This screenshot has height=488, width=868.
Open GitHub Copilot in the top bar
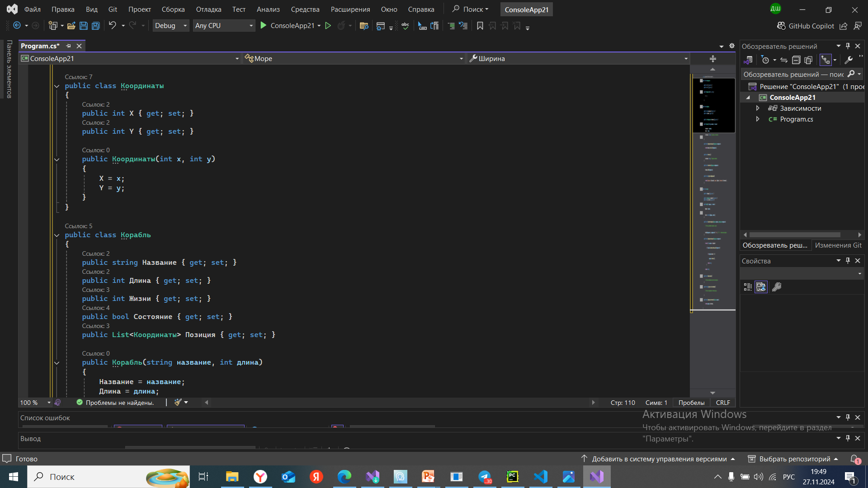[806, 26]
